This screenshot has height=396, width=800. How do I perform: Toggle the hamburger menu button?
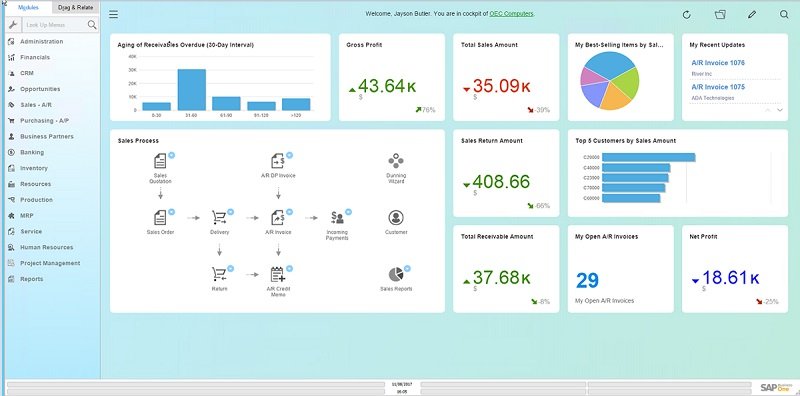click(x=114, y=14)
